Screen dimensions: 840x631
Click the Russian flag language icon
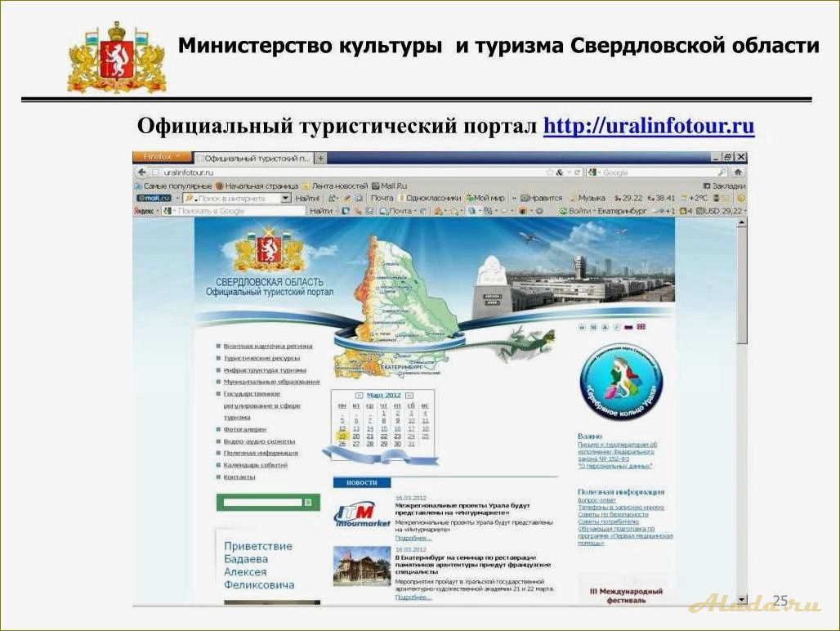pos(628,327)
